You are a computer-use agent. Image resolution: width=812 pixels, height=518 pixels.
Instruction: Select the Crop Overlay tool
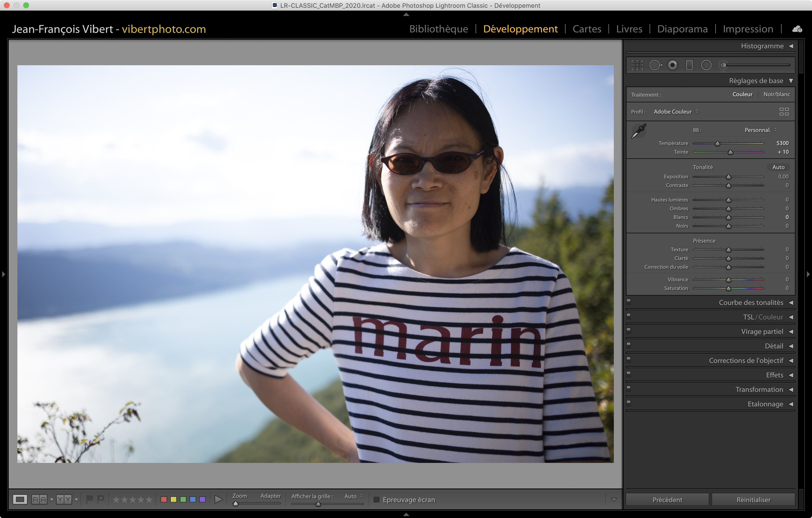pos(637,65)
